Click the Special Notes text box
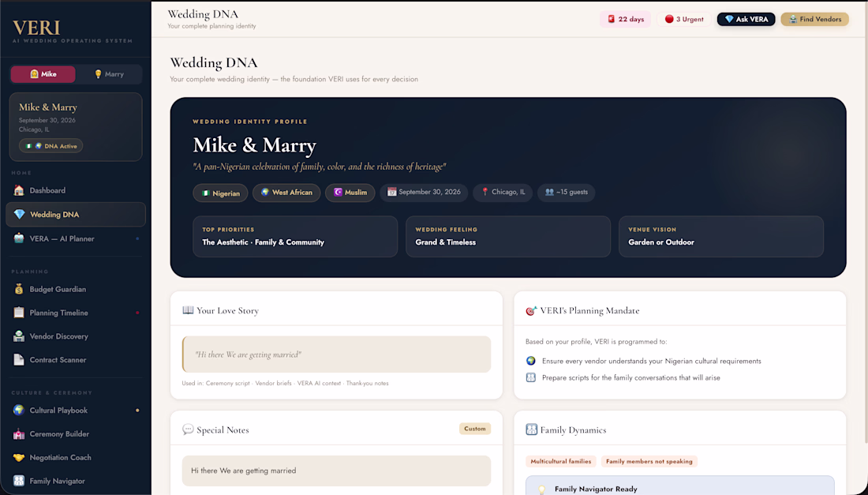 [337, 471]
